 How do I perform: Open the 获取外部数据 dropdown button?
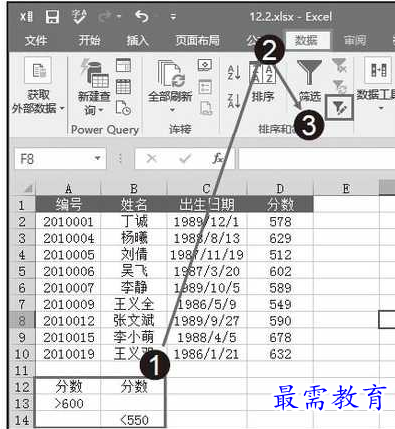click(x=38, y=86)
